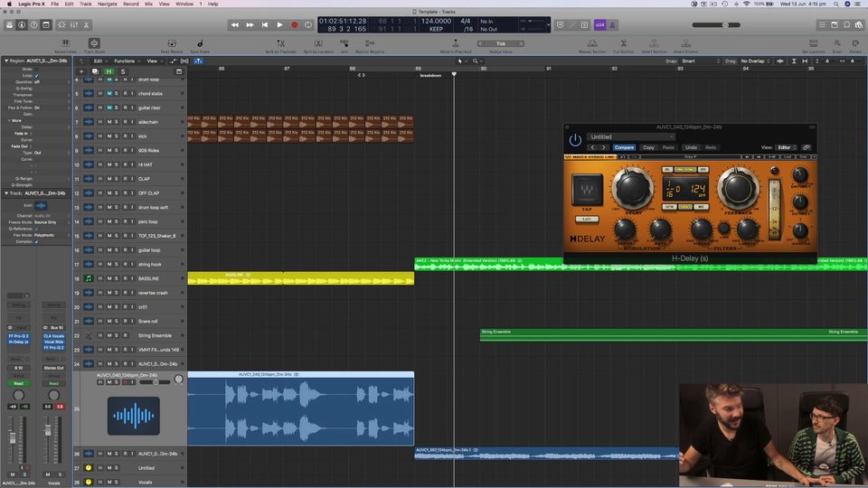
Task: Click the Cut Section toolbar icon
Action: pyautogui.click(x=623, y=43)
